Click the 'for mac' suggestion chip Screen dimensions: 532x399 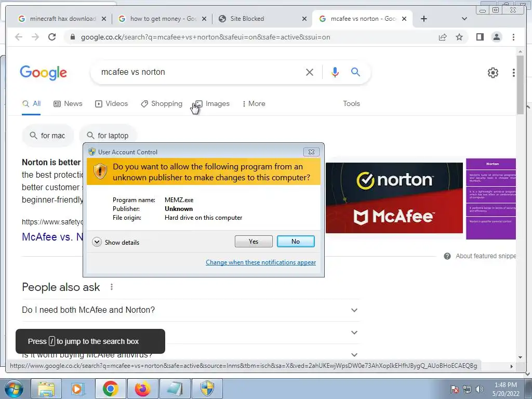(x=48, y=136)
